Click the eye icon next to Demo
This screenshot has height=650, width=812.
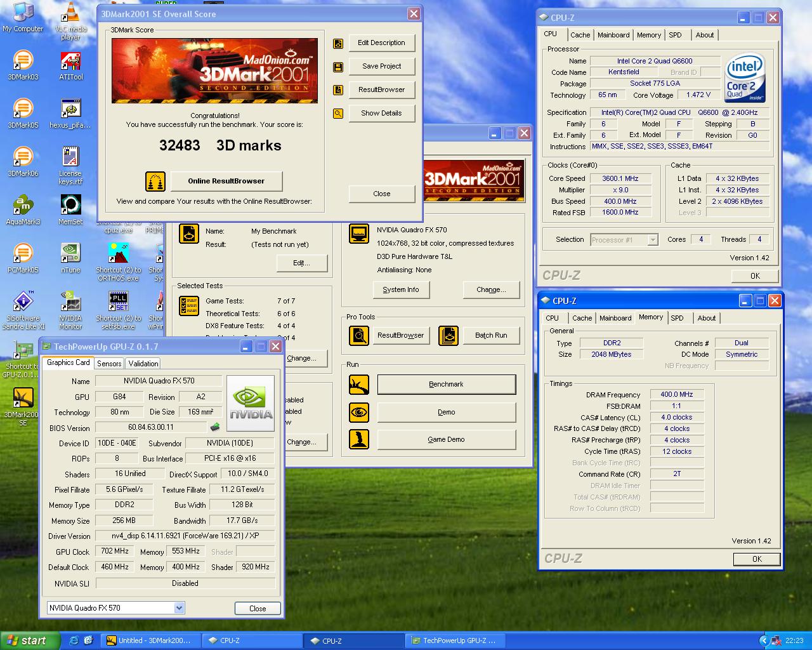tap(359, 412)
